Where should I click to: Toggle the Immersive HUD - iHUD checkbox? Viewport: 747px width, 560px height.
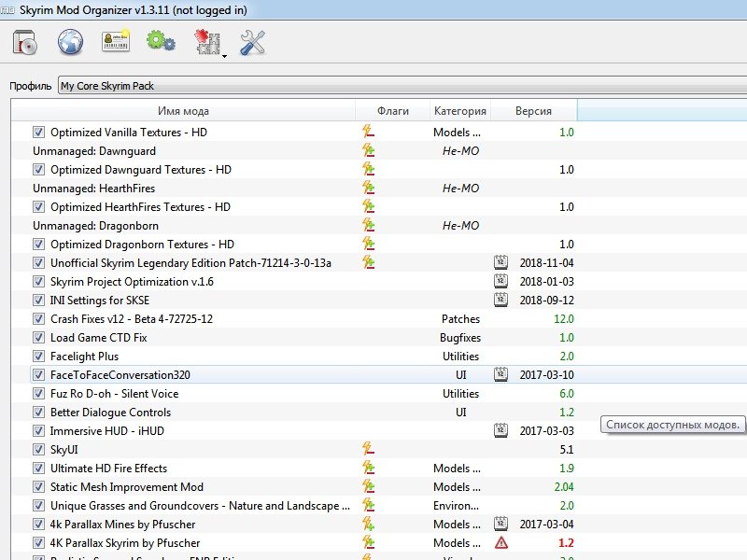38,431
